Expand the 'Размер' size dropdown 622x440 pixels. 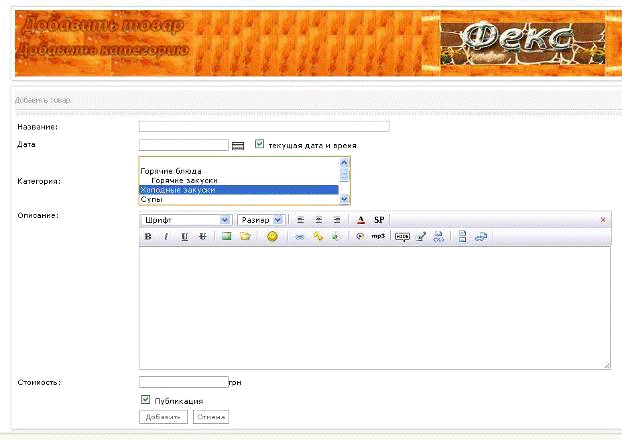(x=261, y=219)
